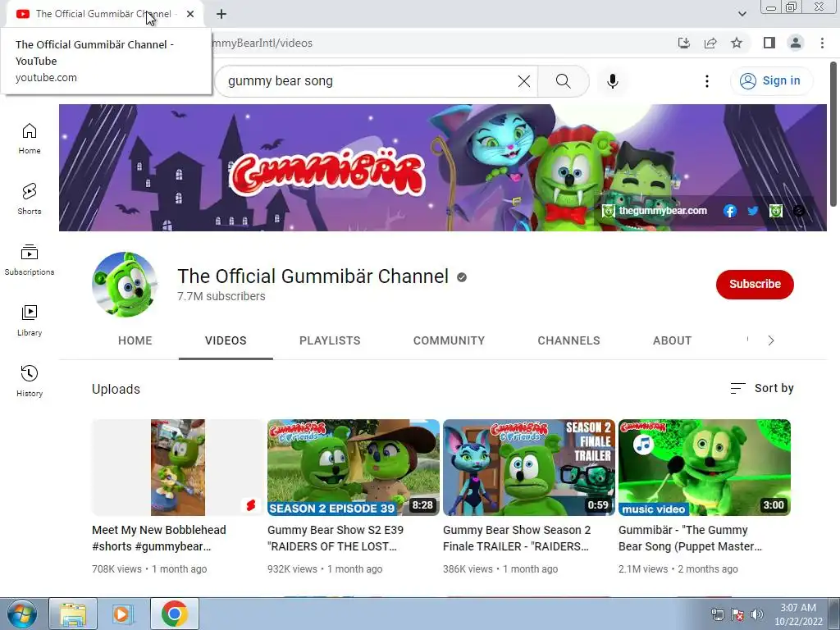
Task: Click the green bear icon after the Twitter icon
Action: 776,211
